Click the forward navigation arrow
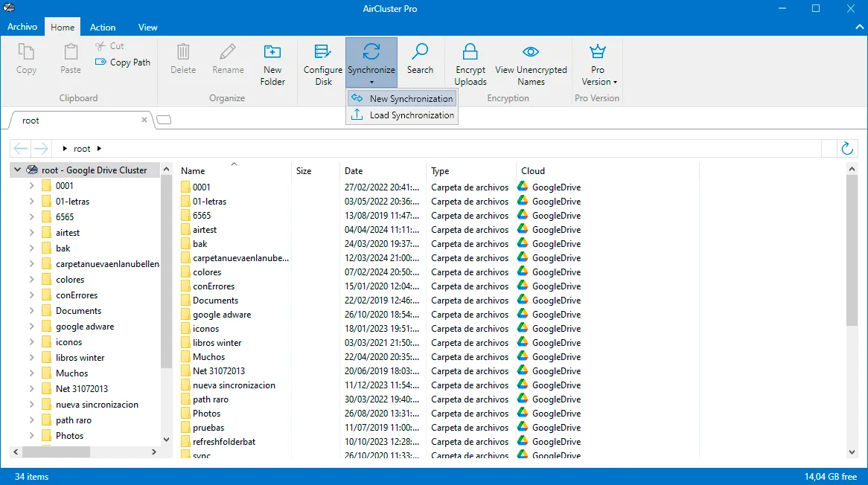The width and height of the screenshot is (868, 485). [x=41, y=148]
